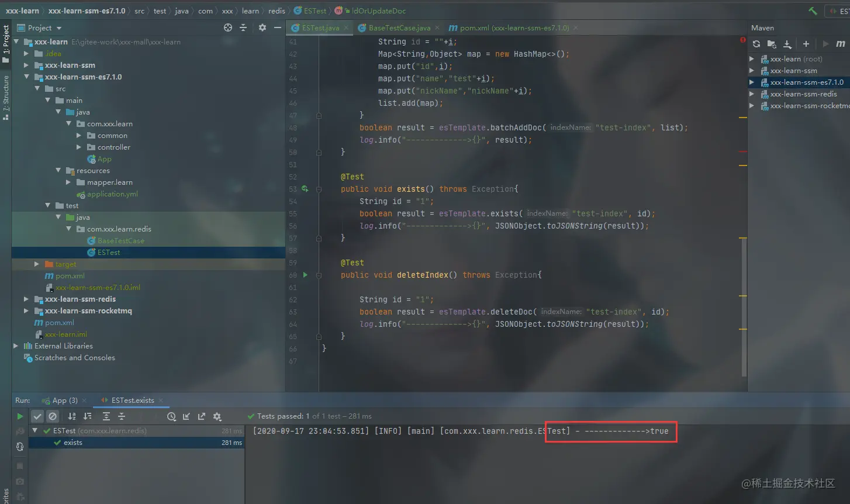Click run gutter icon beside exists() method
Screen dimensions: 850x504
pos(305,189)
